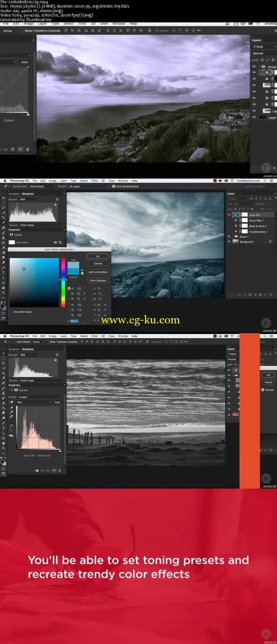Open Apple menu in Color Picker frame

click(x=4, y=180)
